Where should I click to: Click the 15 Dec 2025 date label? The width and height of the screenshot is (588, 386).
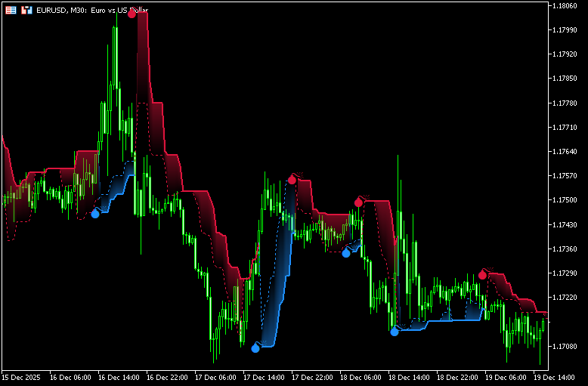tap(23, 376)
